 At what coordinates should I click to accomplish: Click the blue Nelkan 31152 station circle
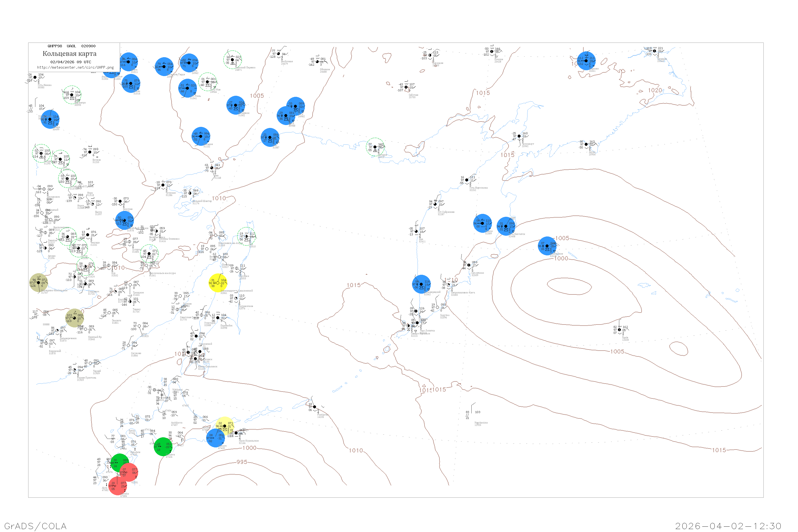(x=201, y=136)
